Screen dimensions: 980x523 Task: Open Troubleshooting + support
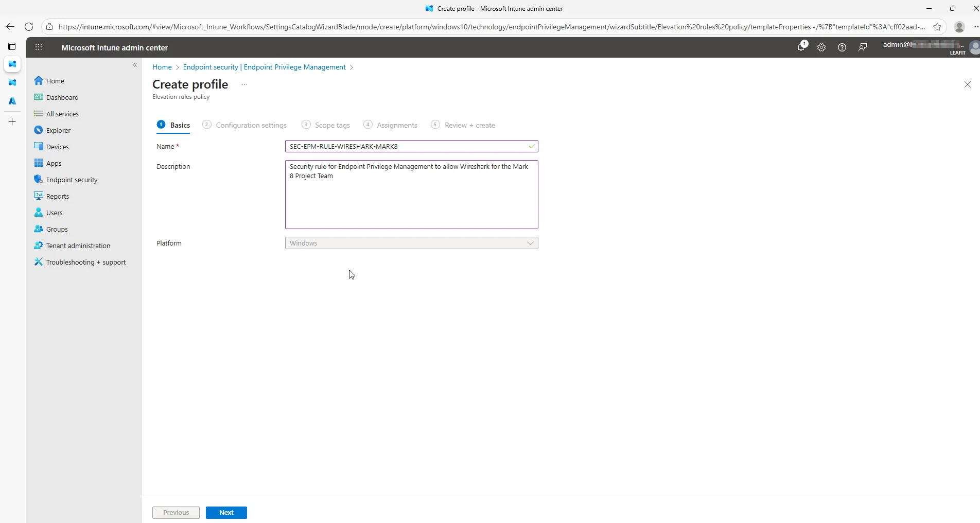click(80, 262)
